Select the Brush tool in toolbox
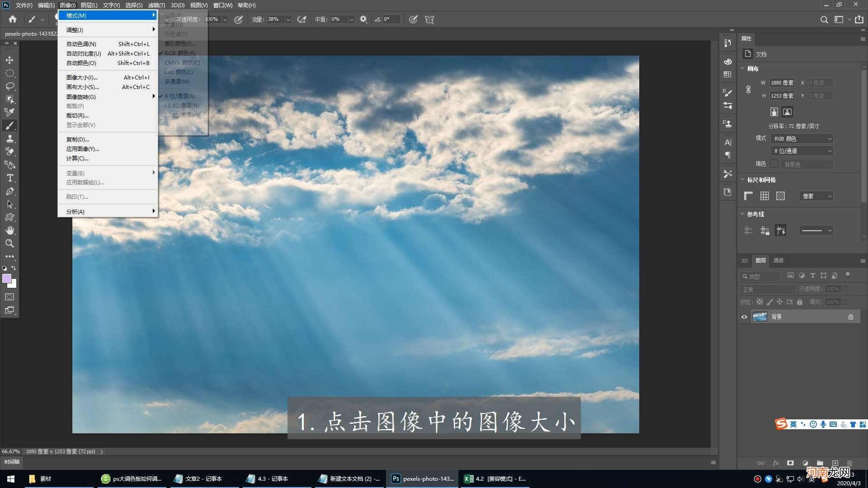This screenshot has height=488, width=868. coord(9,126)
